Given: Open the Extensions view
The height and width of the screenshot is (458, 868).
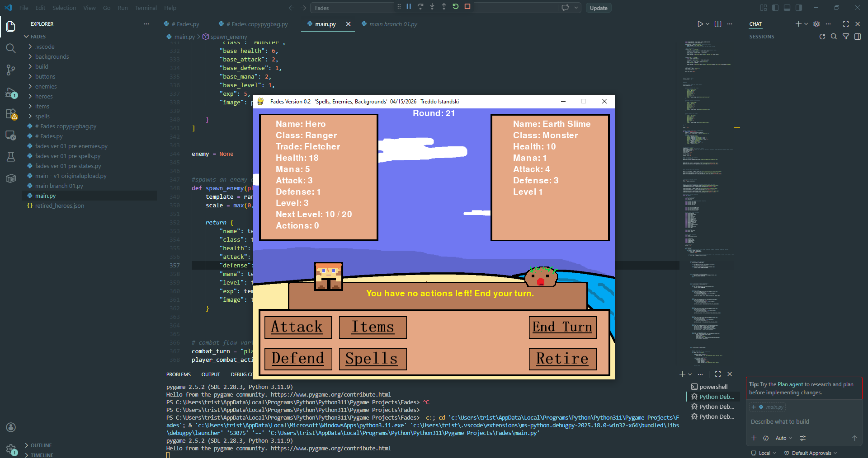Looking at the screenshot, I should [11, 114].
